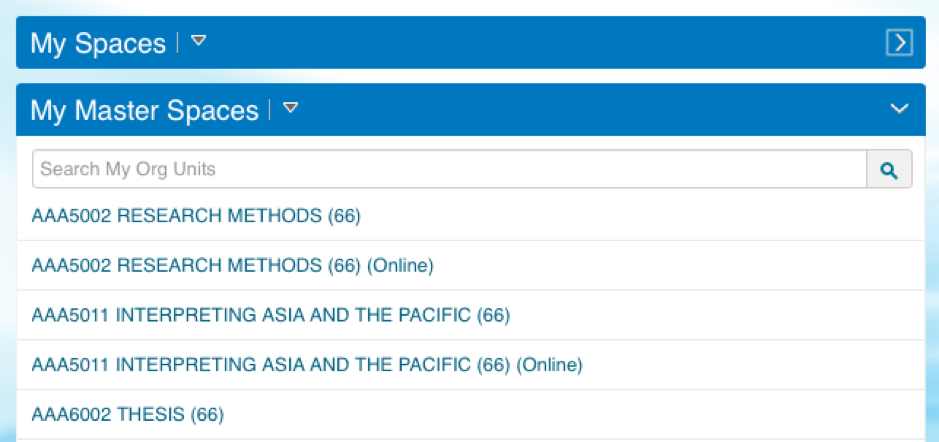
Task: Collapse the My Master Spaces widget chevron
Action: pos(899,108)
